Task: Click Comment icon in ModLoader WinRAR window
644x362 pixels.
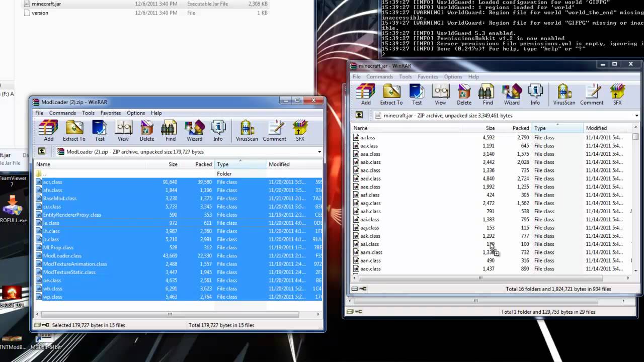Action: (274, 130)
